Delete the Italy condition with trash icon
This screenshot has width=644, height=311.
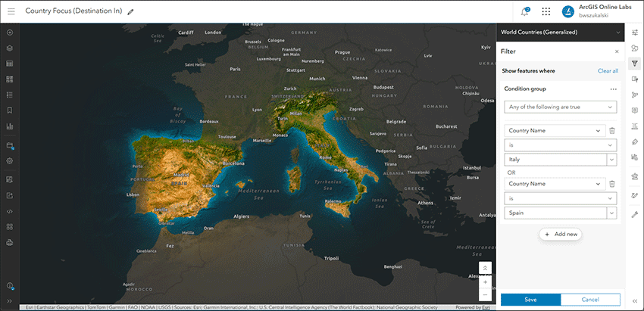click(612, 130)
